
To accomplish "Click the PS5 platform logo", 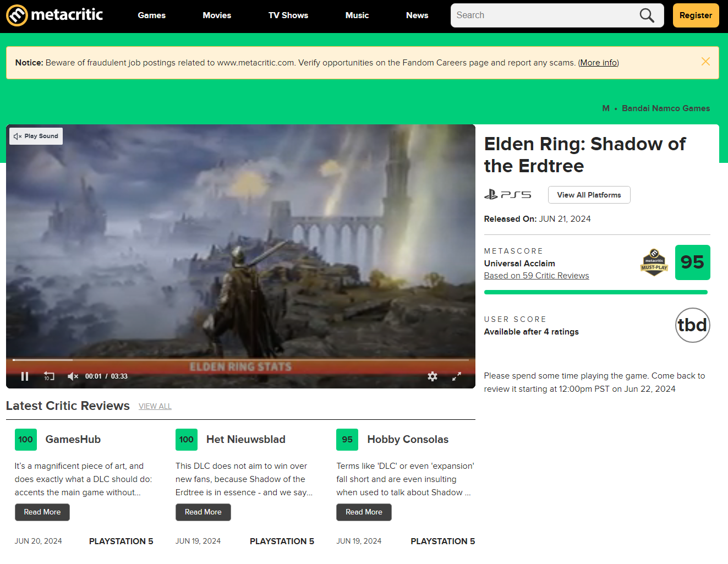I will tap(507, 195).
